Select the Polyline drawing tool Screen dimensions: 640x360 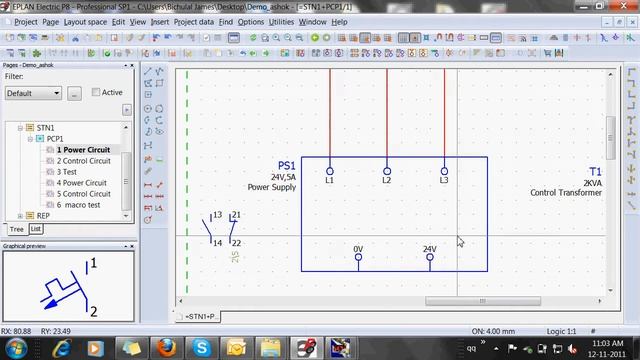(x=160, y=71)
